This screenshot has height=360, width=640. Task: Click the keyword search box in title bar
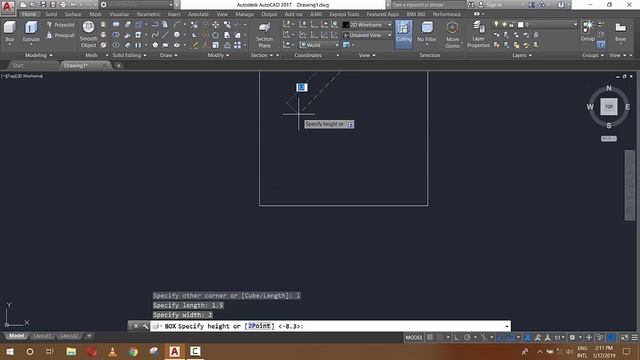(x=428, y=4)
